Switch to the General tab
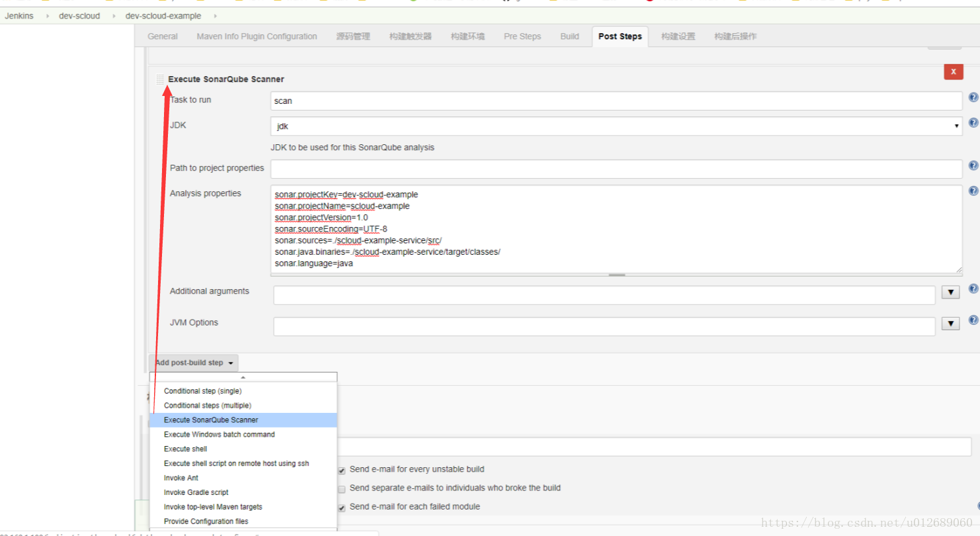Image resolution: width=980 pixels, height=536 pixels. (163, 36)
